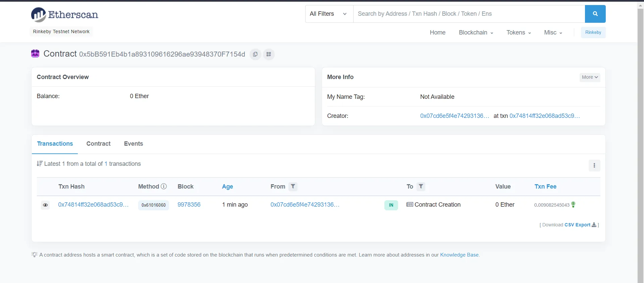Go to the Home page

click(x=438, y=32)
